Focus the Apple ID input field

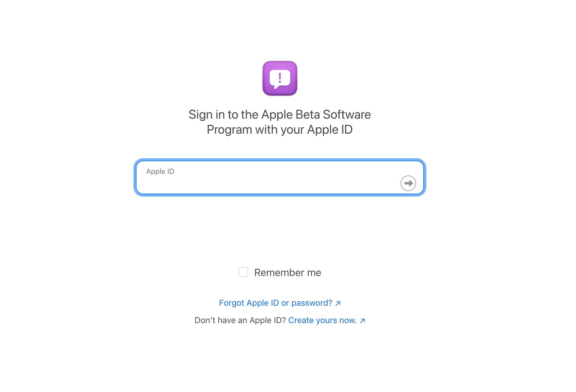point(280,177)
